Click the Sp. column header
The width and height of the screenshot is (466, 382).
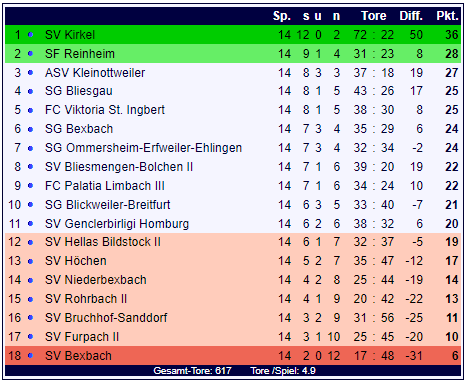coord(282,16)
